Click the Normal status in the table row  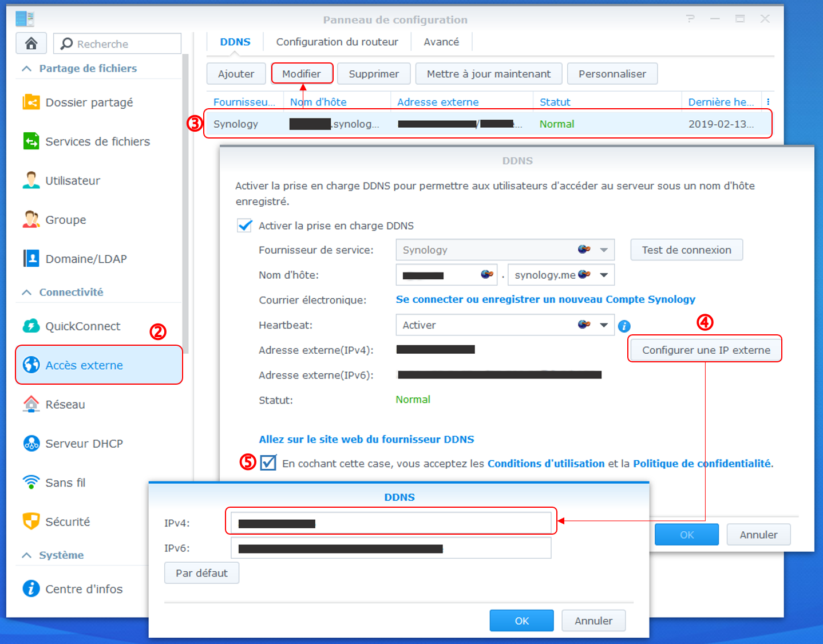coord(557,124)
